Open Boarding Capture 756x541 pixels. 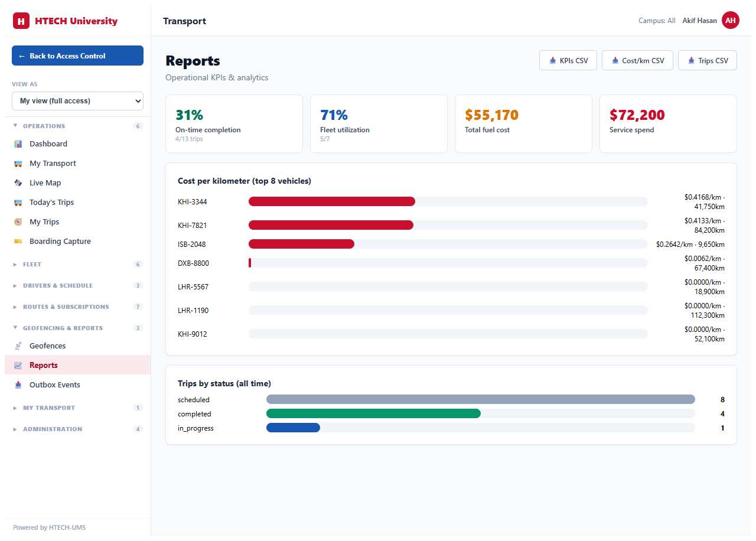click(77, 242)
